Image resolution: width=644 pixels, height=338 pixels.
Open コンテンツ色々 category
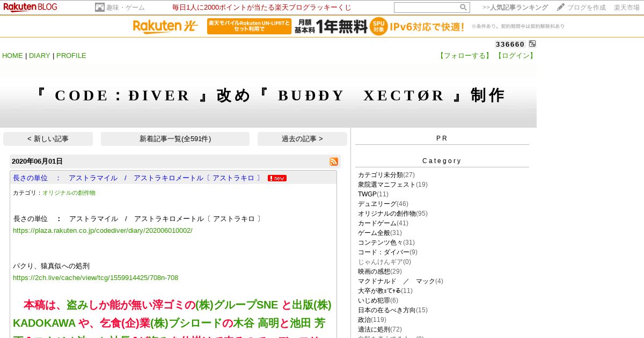380,243
